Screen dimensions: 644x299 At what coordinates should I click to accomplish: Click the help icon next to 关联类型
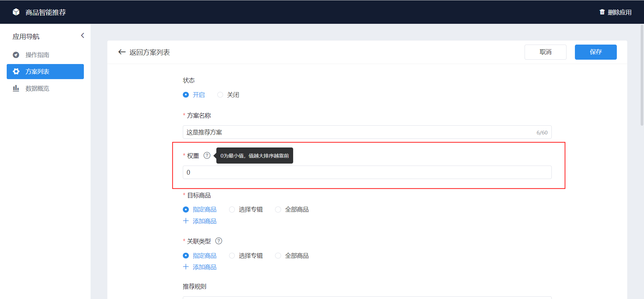click(x=219, y=241)
